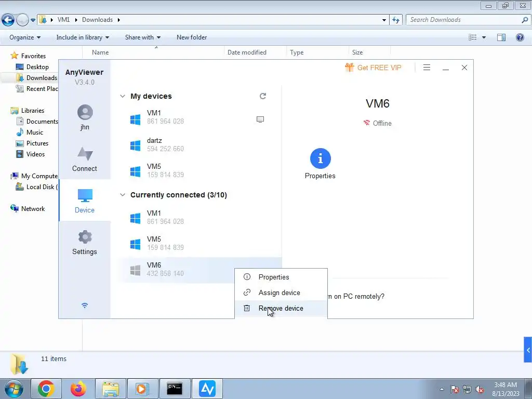
Task: Sort by the Size column header
Action: [369, 52]
